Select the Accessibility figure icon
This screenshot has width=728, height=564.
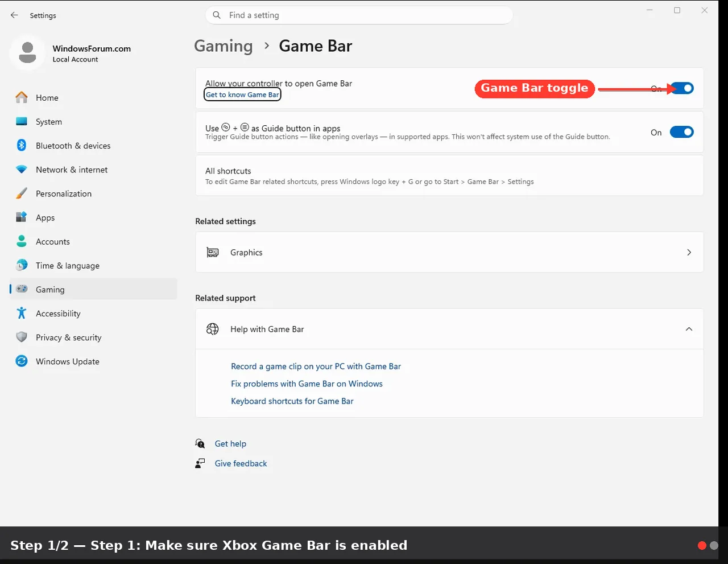22,313
